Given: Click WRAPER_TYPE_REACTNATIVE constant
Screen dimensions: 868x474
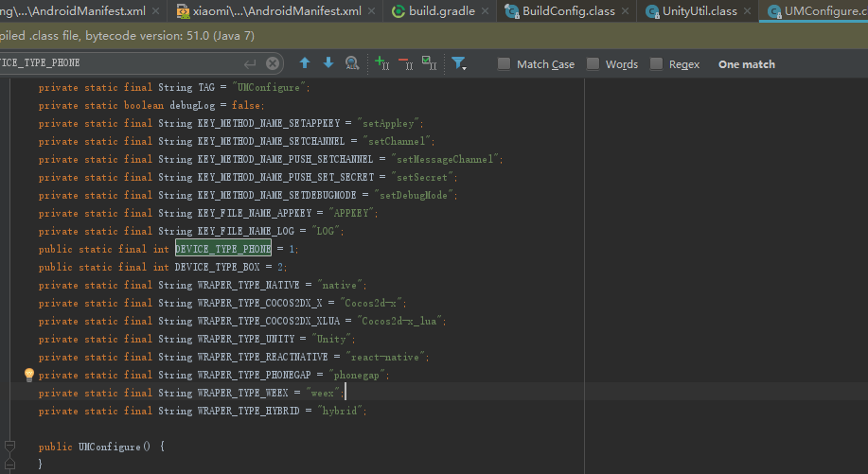Looking at the screenshot, I should coord(262,357).
